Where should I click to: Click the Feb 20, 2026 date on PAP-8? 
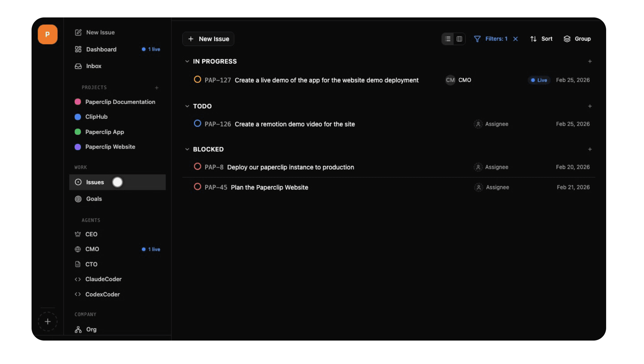573,167
